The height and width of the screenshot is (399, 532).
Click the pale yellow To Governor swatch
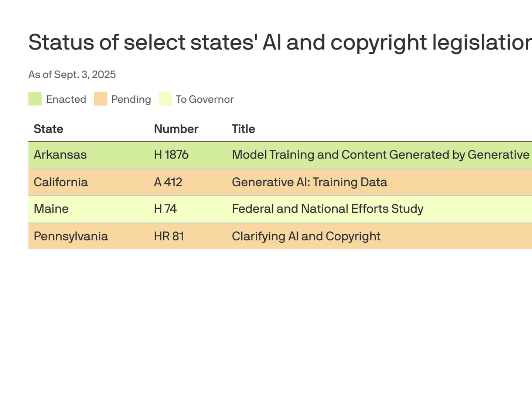click(165, 99)
